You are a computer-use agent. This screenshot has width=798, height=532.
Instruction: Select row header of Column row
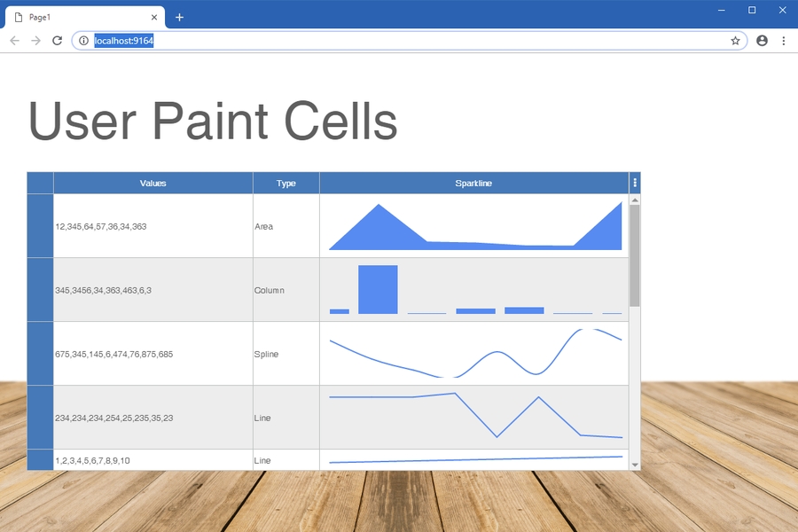(x=40, y=290)
